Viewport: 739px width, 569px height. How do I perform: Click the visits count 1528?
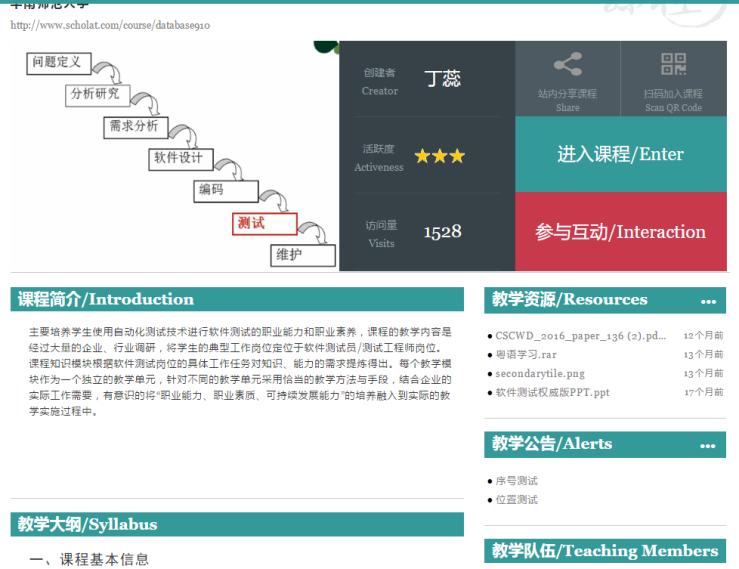coord(442,232)
